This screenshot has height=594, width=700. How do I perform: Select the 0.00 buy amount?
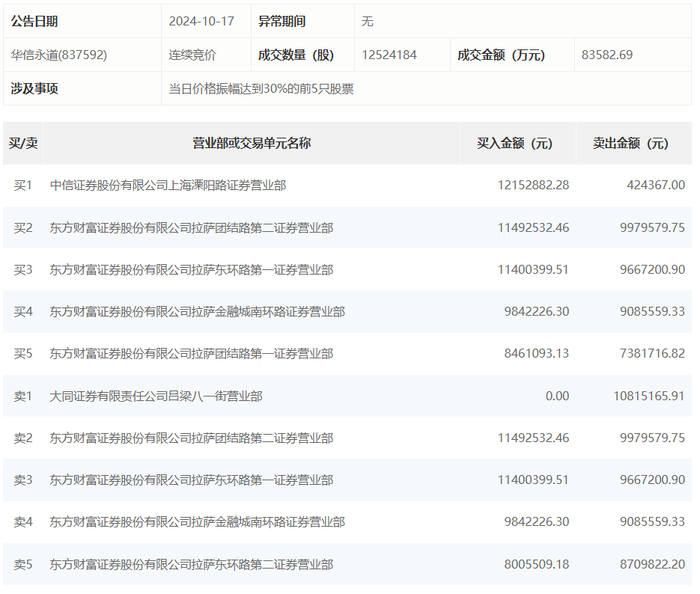coord(557,396)
